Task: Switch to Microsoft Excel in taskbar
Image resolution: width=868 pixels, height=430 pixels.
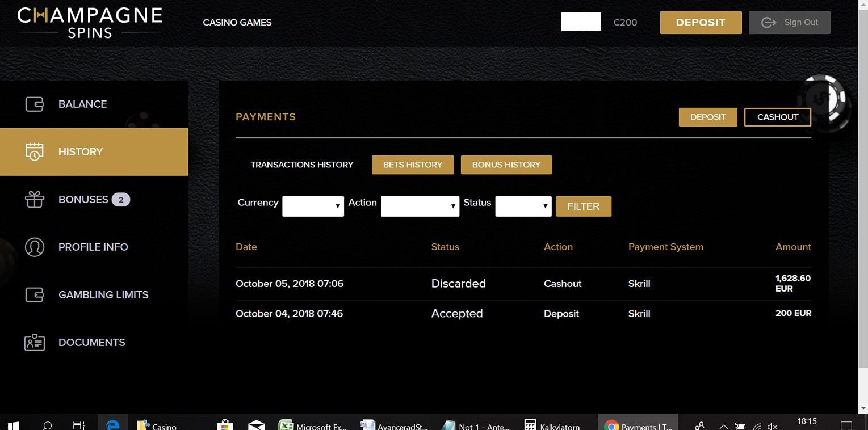Action: coord(313,425)
